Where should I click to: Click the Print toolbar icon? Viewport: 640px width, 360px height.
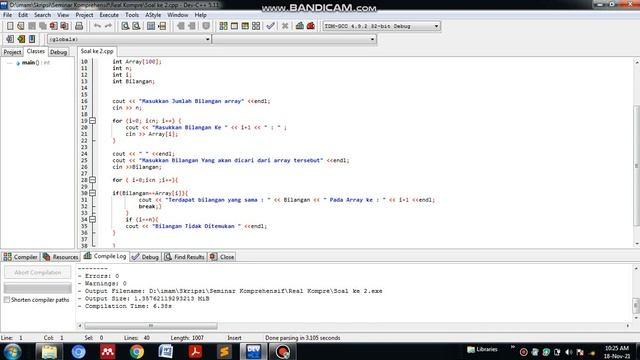(x=79, y=26)
